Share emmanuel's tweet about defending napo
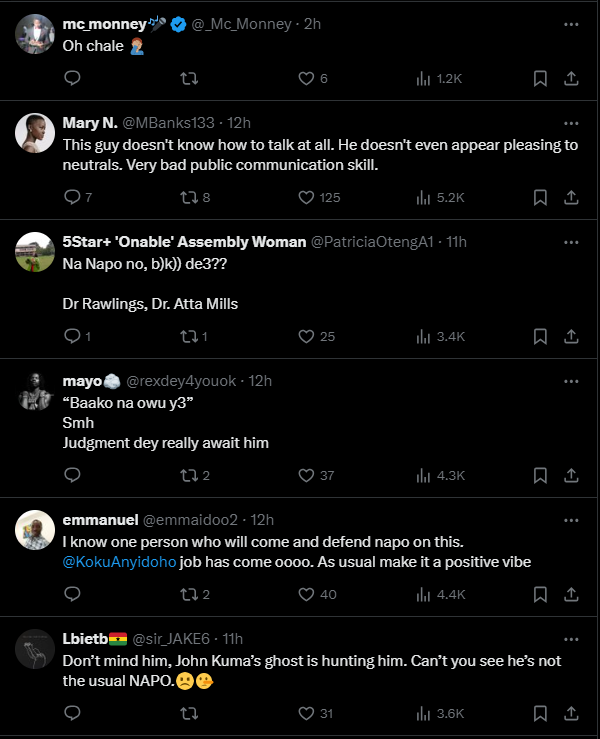Image resolution: width=600 pixels, height=739 pixels. coord(571,594)
